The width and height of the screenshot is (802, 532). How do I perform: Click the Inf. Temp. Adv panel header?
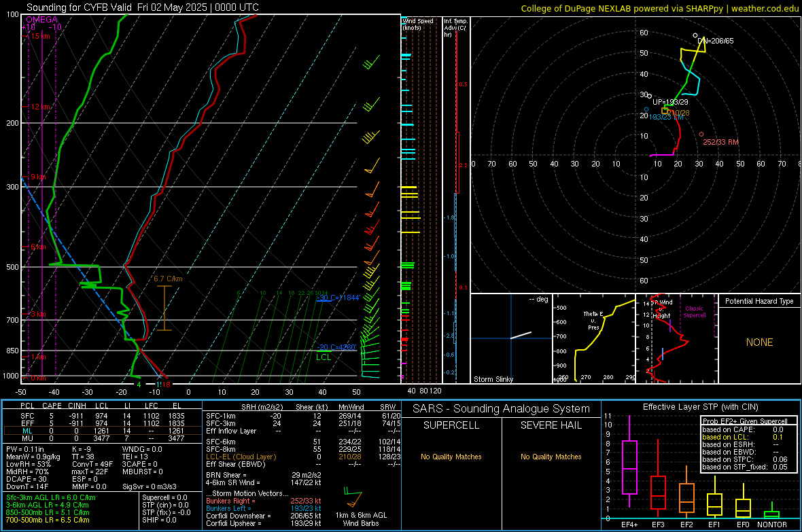[x=455, y=28]
